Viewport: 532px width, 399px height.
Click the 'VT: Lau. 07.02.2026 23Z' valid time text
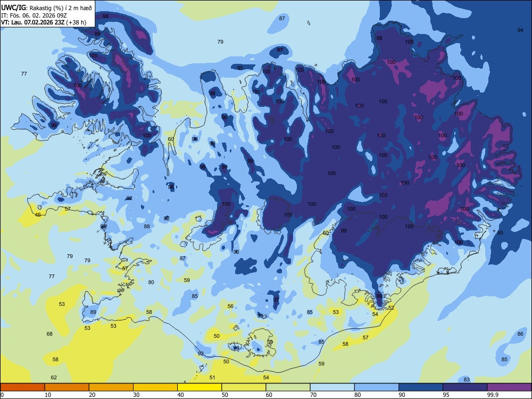[32, 22]
